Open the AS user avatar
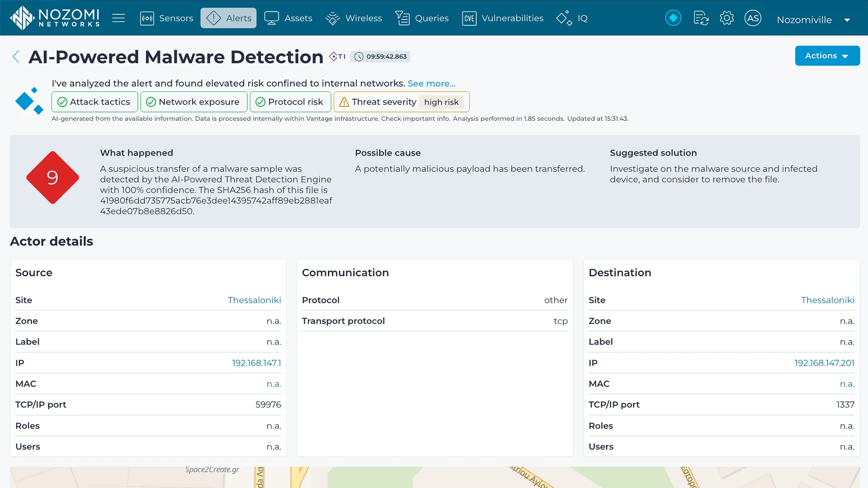This screenshot has width=868, height=488. click(x=753, y=18)
